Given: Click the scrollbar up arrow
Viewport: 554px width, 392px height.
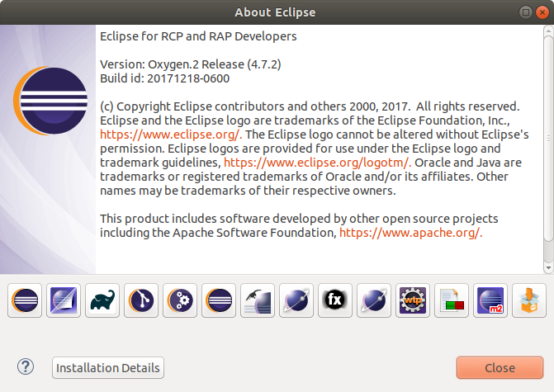Looking at the screenshot, I should coord(548,31).
